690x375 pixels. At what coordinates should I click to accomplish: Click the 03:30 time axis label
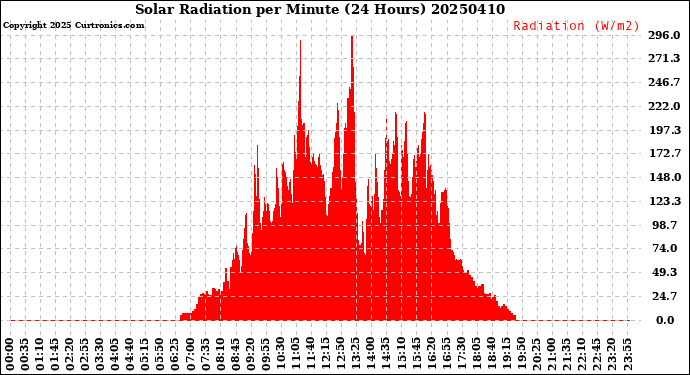coord(100,355)
